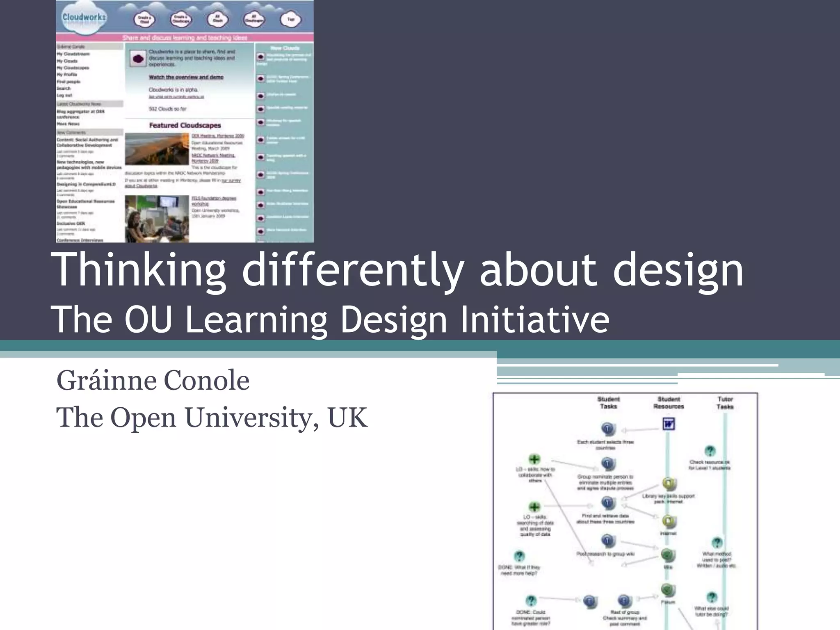
Task: Click task icon above 'Each student selects three countries'
Action: click(x=608, y=429)
